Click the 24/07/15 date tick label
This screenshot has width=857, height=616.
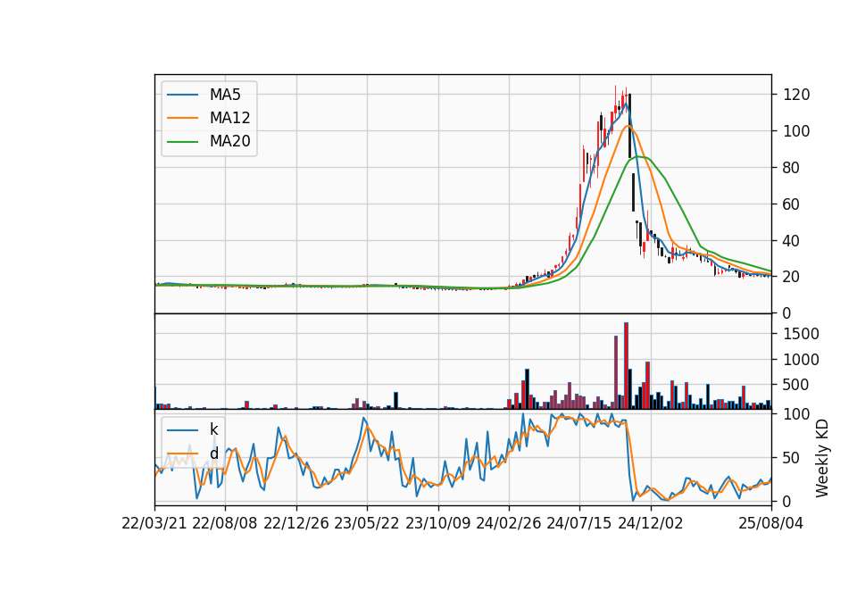tap(579, 523)
